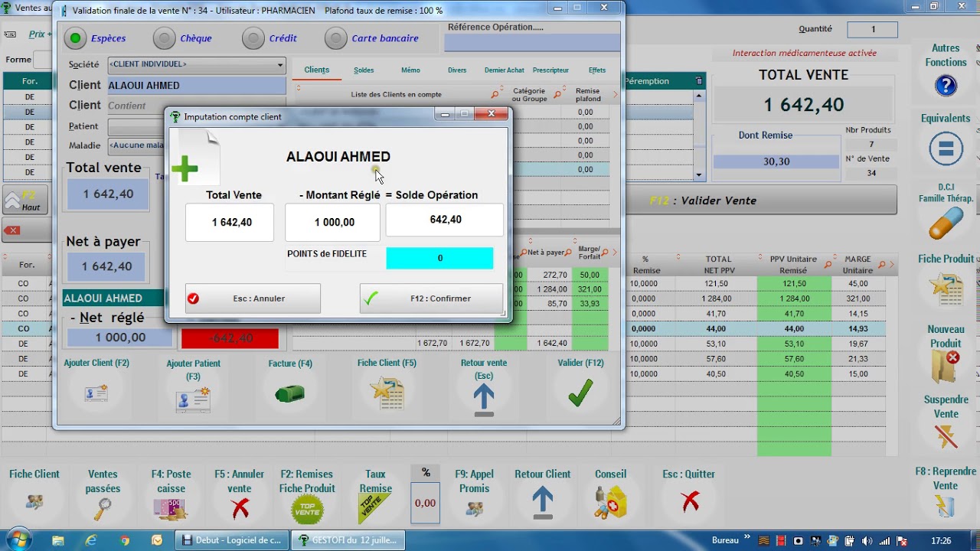The image size is (980, 551).
Task: Click the F5: Annuler vente icon
Action: [x=240, y=508]
